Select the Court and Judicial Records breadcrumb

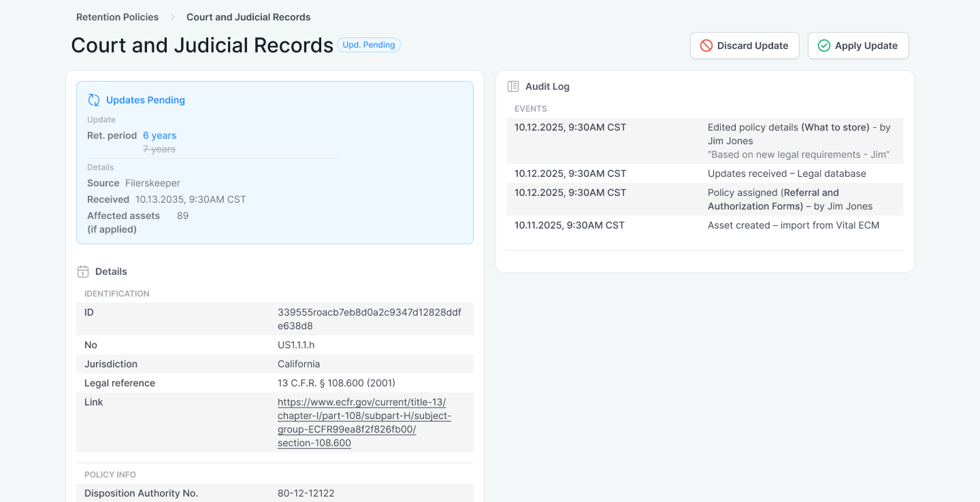(248, 17)
